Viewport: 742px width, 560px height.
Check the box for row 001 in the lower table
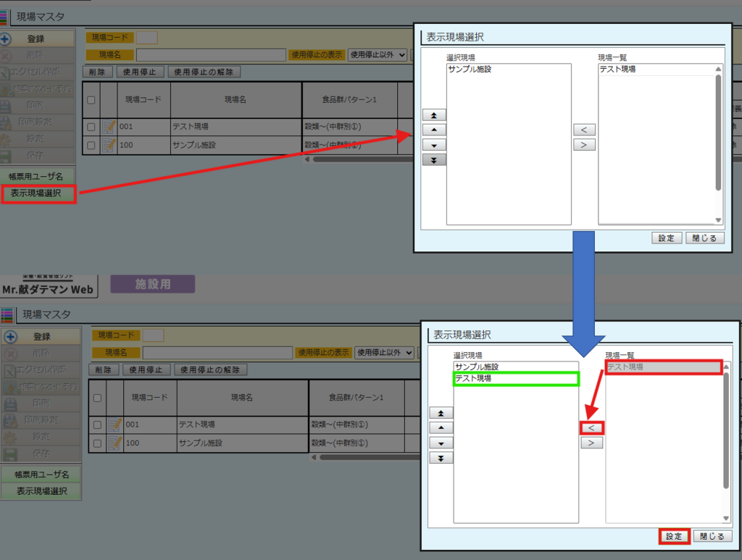97,425
